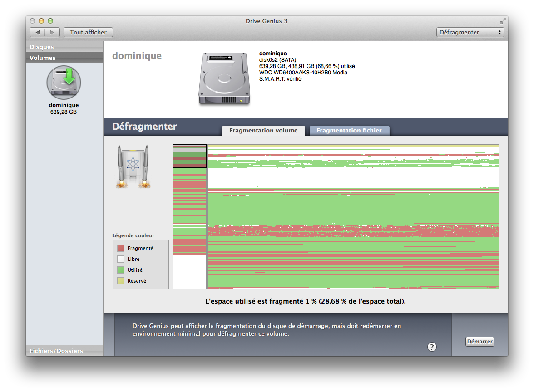Click the fragmentation percentage summary text
Viewport: 534px width, 392px height.
(306, 301)
